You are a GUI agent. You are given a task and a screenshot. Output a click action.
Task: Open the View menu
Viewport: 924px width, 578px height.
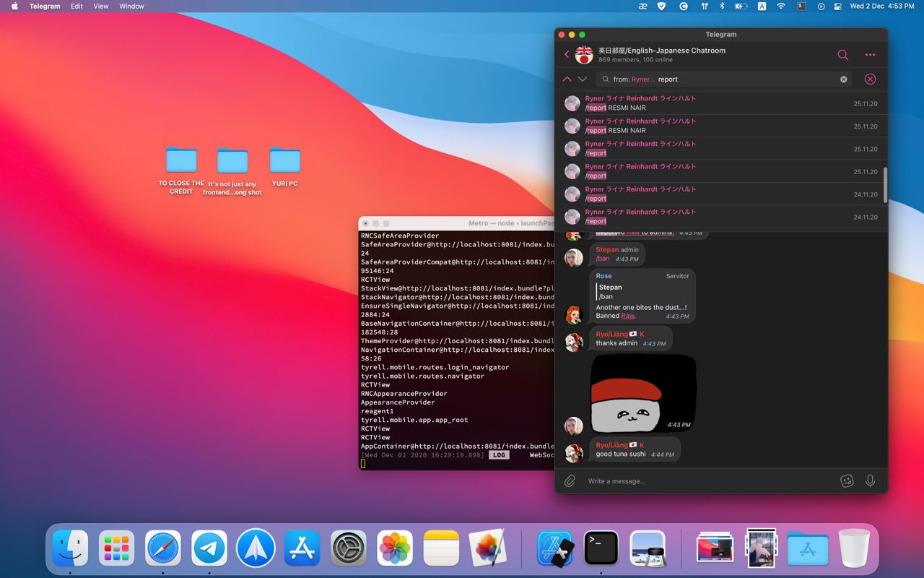pyautogui.click(x=101, y=6)
